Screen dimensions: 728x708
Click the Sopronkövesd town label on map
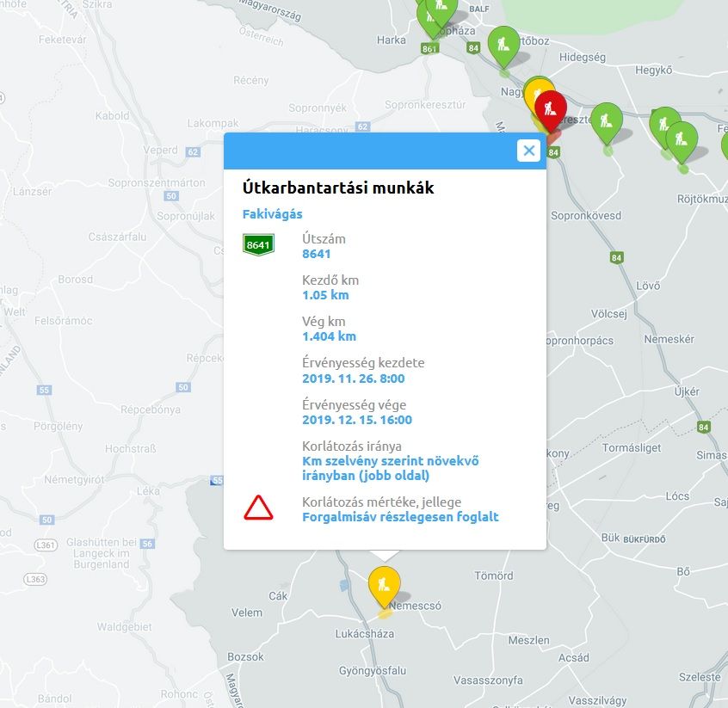coord(586,215)
